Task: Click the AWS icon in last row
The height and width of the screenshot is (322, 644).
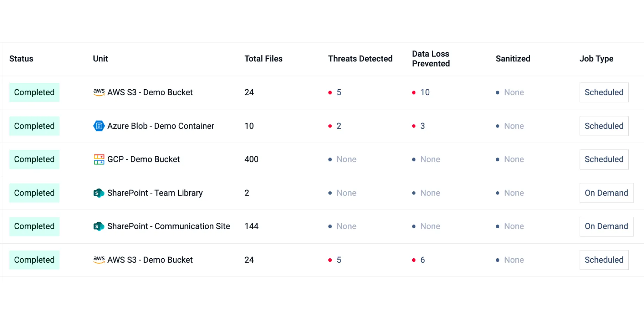Action: (99, 260)
